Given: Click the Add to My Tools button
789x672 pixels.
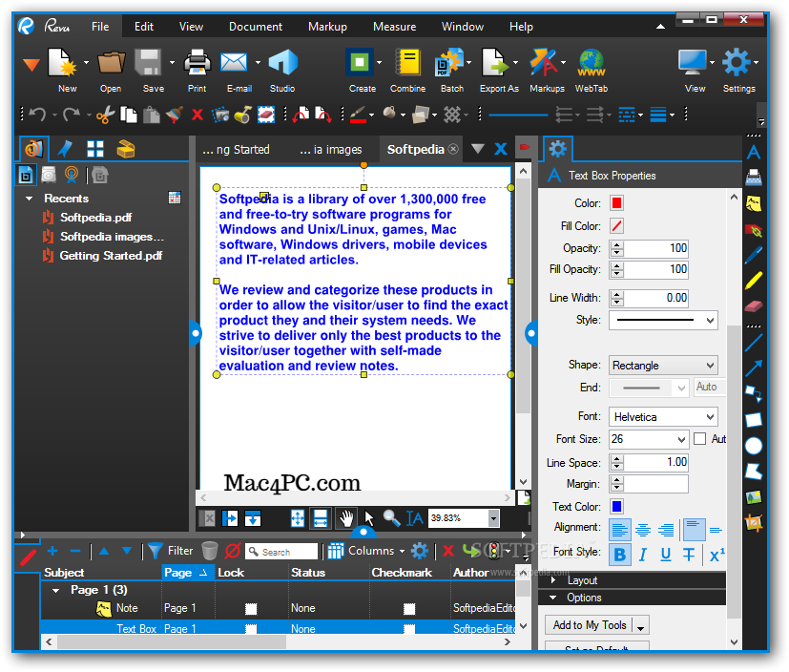Looking at the screenshot, I should [590, 624].
